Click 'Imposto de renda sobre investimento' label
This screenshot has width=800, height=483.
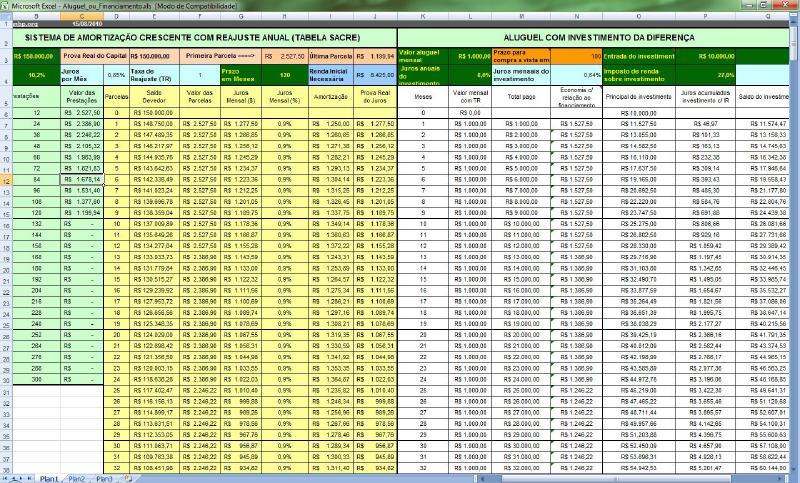639,75
